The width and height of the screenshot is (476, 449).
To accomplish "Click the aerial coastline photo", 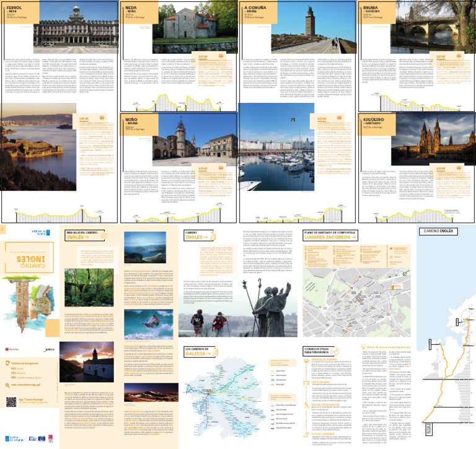I will [x=145, y=247].
